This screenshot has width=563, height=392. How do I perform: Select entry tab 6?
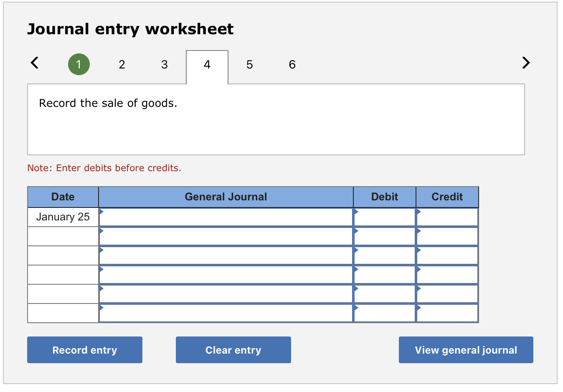pos(292,64)
